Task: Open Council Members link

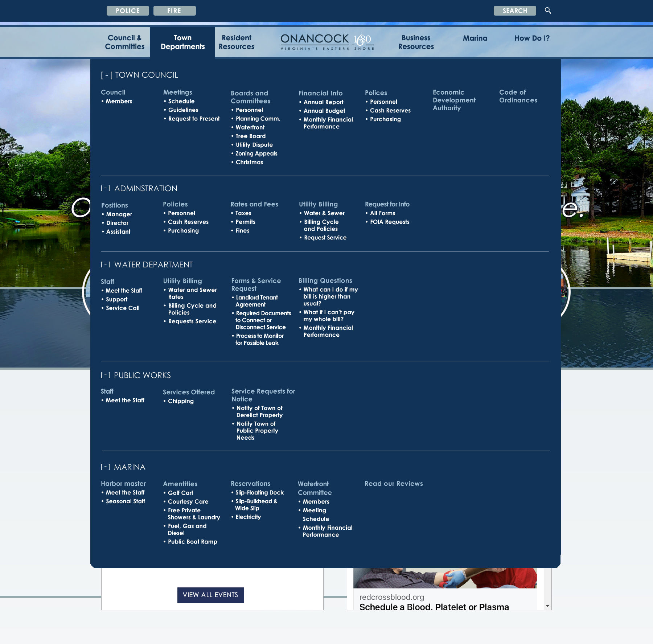Action: click(119, 101)
